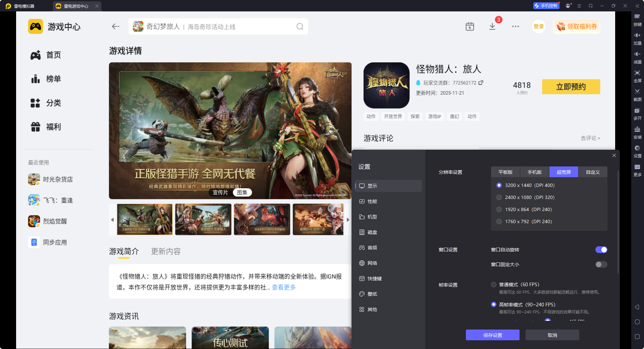Show next screenshots with right carousel arrow
Image resolution: width=644 pixels, height=349 pixels.
pyautogui.click(x=348, y=219)
